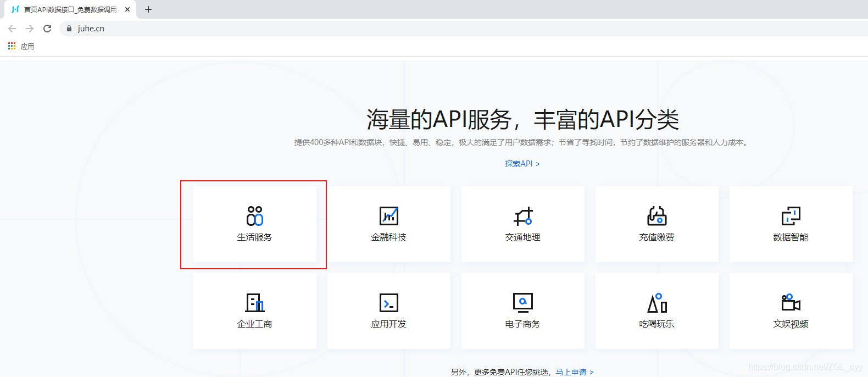Click the 充值缴费 icon
The width and height of the screenshot is (868, 377).
point(657,216)
